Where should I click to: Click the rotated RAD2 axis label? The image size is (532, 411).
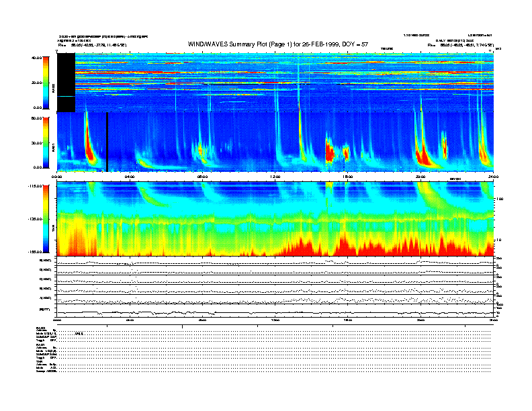tap(53, 89)
